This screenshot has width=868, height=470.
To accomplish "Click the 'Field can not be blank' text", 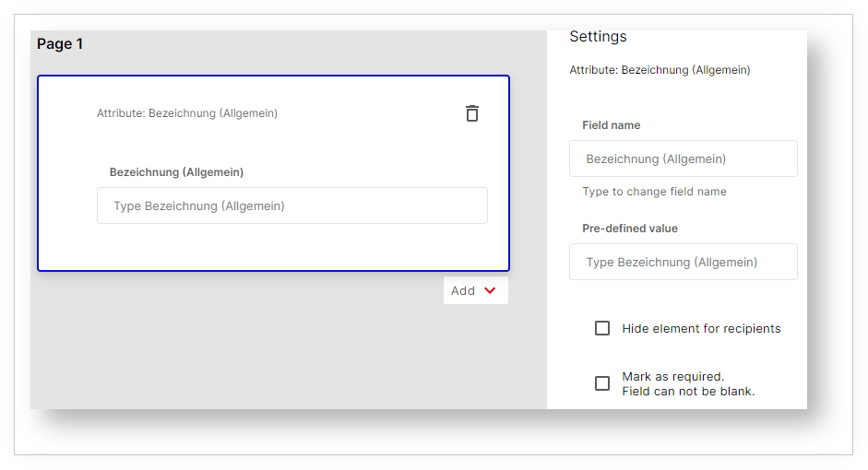I will pos(688,391).
